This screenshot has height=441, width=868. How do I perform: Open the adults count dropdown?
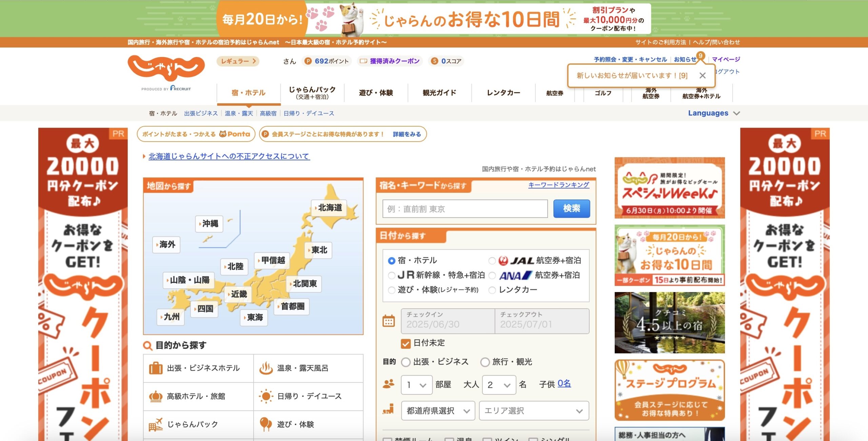pyautogui.click(x=499, y=385)
